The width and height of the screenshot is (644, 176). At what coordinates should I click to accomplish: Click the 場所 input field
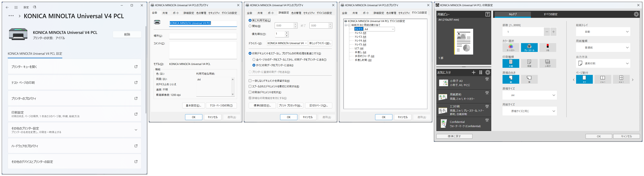pyautogui.click(x=203, y=36)
